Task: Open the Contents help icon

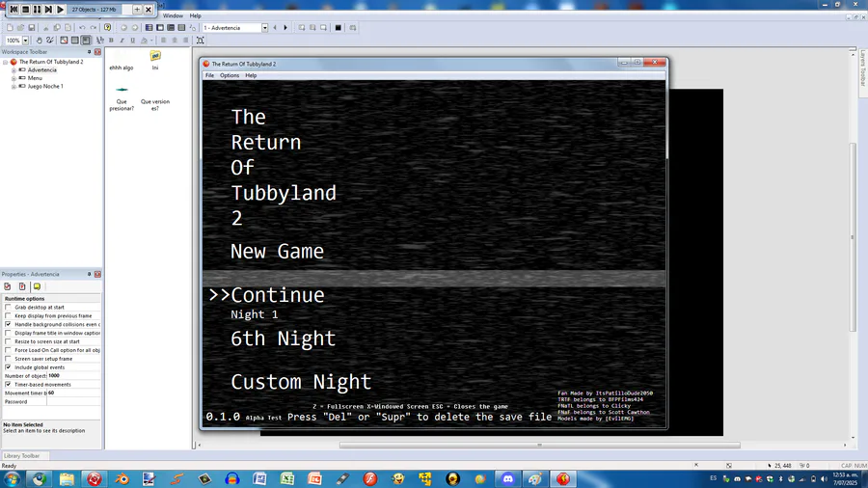Action: (x=107, y=28)
